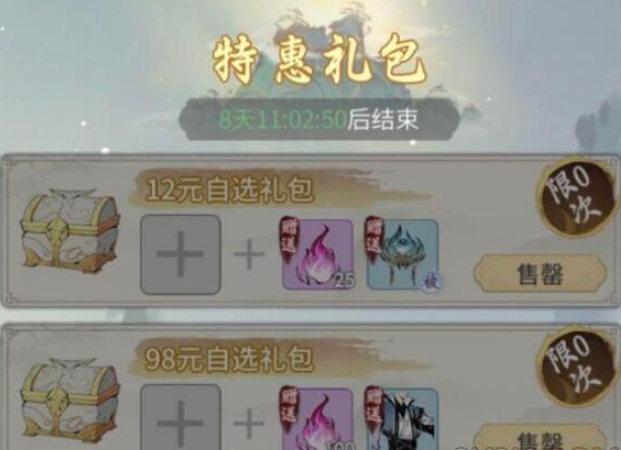The height and width of the screenshot is (450, 621).
Task: Tap the 赠送 ribbon on the 25 flame item
Action: 289,238
